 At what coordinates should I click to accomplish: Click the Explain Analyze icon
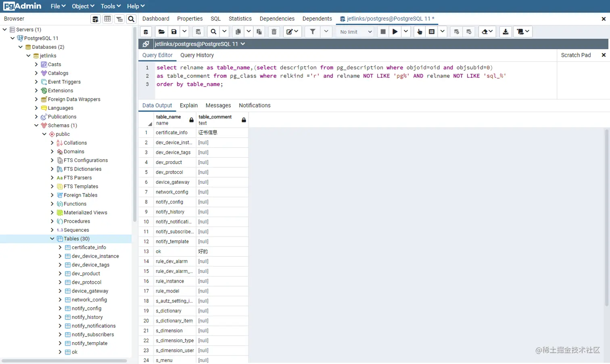tap(432, 32)
